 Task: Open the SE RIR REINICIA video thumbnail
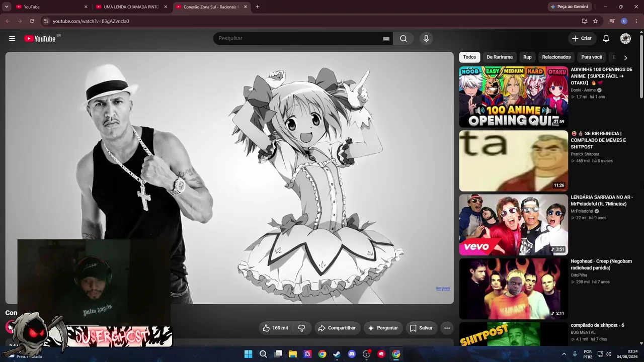pos(514,161)
